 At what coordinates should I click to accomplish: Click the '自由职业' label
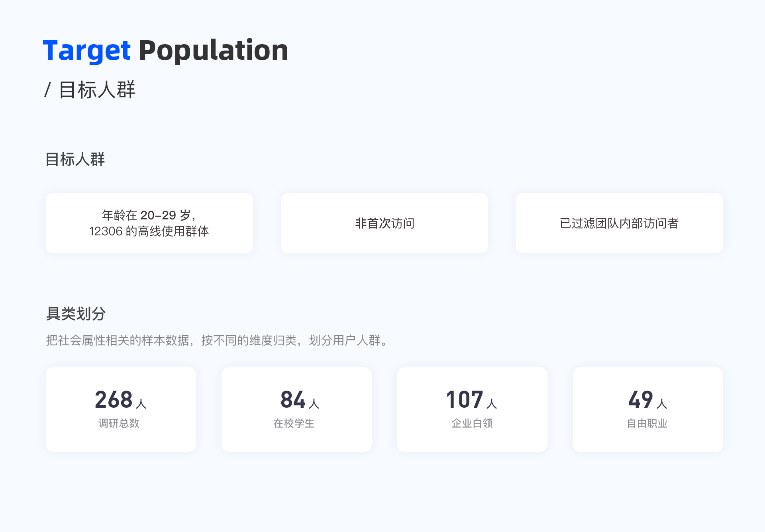pos(647,423)
